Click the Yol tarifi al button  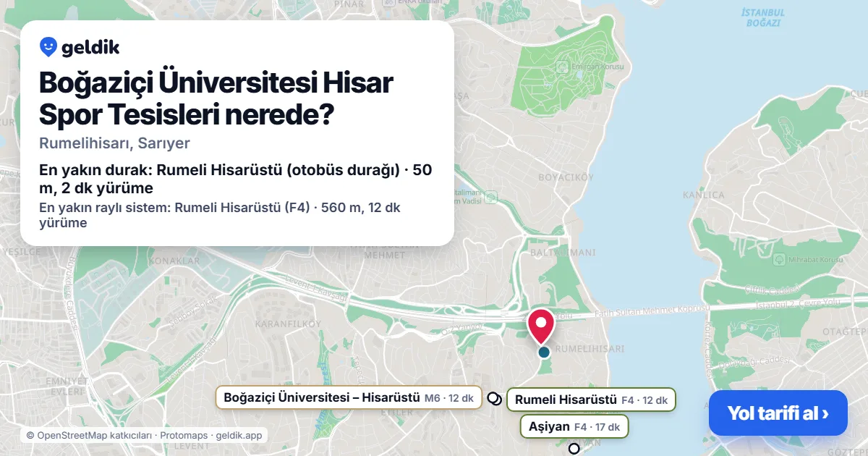click(778, 413)
